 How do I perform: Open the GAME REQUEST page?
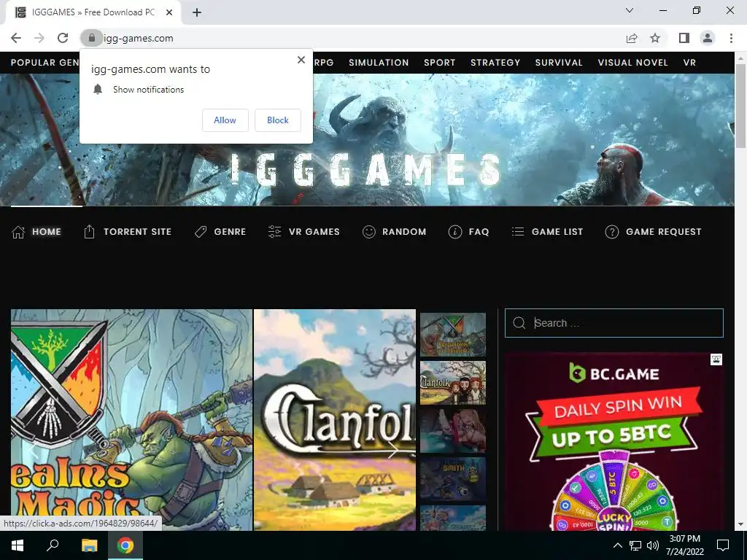pyautogui.click(x=664, y=232)
